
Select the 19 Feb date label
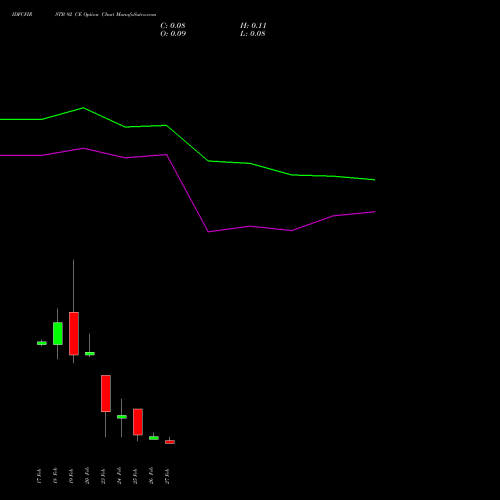pos(71,476)
